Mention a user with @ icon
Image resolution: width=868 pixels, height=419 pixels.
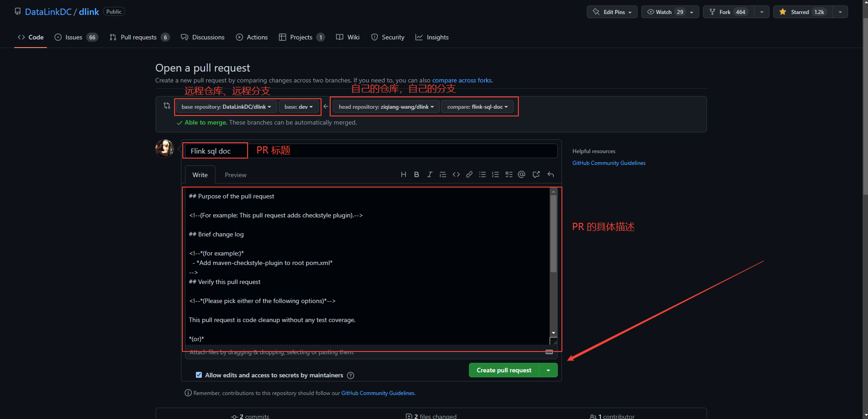point(522,175)
